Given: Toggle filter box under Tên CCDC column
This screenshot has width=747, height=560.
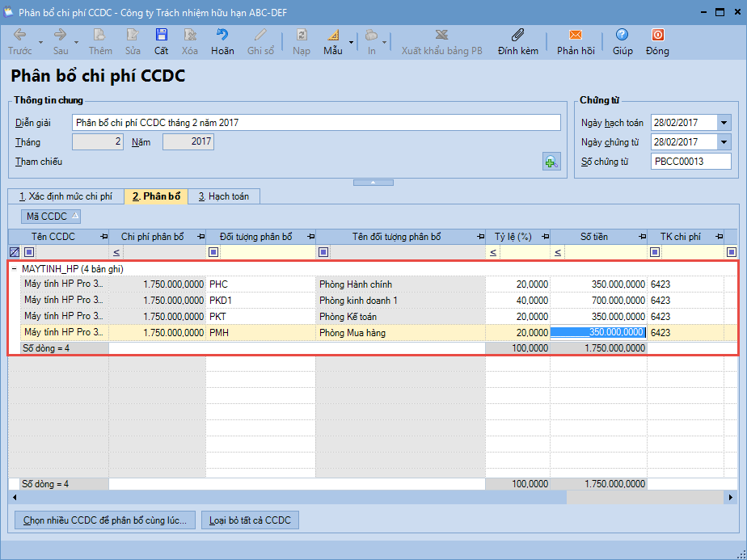Looking at the screenshot, I should click(x=29, y=252).
